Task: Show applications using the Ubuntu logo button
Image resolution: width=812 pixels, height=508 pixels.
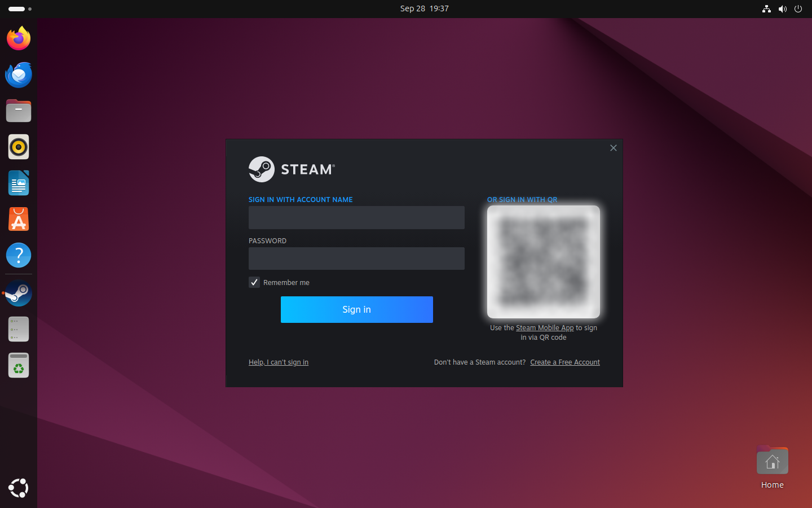Action: coord(19,488)
